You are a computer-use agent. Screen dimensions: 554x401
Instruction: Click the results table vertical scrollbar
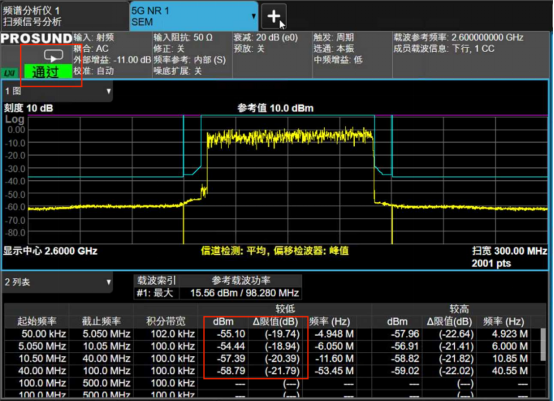543,344
